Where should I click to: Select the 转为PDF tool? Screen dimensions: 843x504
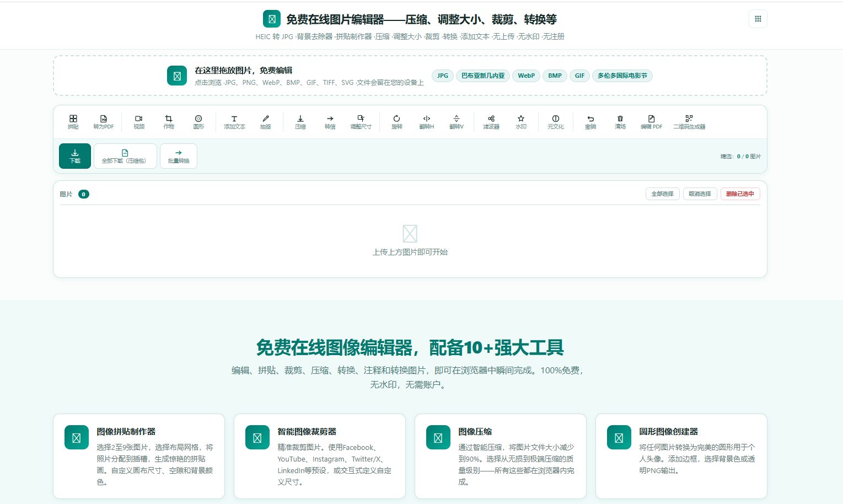pyautogui.click(x=103, y=122)
